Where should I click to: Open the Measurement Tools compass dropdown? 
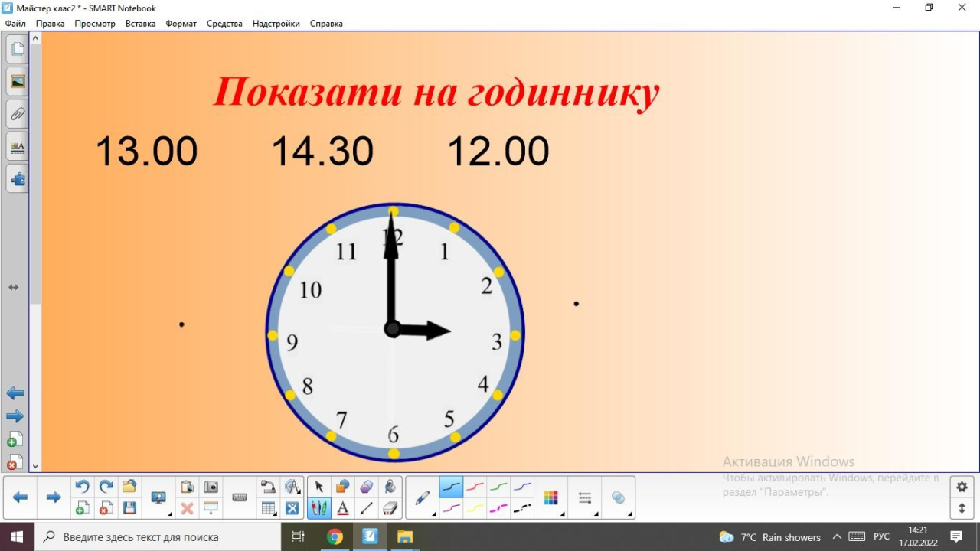click(x=292, y=487)
